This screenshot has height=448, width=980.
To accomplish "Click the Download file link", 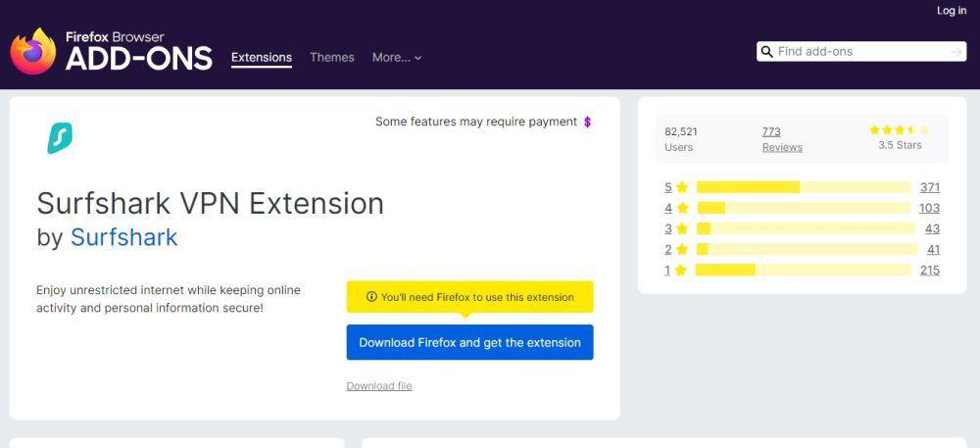I will (379, 386).
